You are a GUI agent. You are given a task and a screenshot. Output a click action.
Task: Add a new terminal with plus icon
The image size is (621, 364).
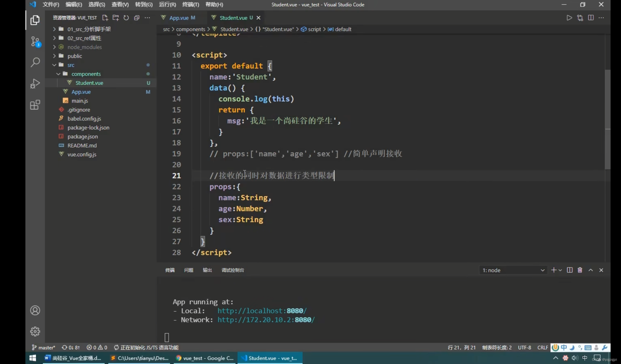[554, 270]
